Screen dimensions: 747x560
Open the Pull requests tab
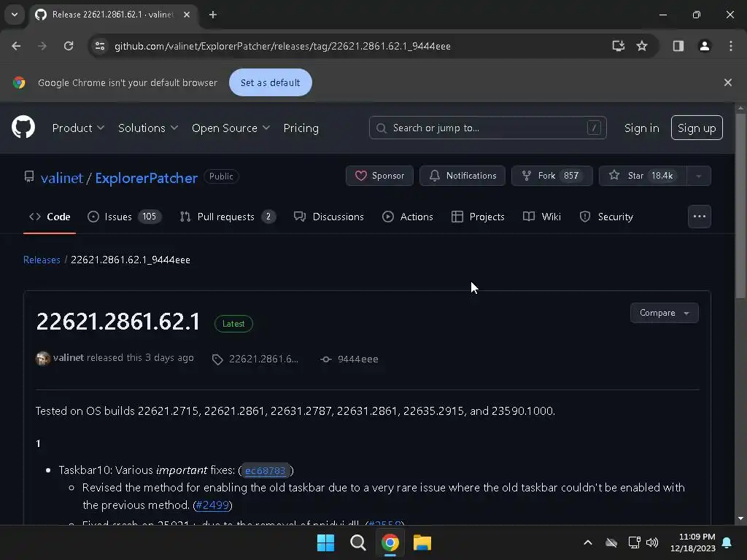(x=228, y=217)
